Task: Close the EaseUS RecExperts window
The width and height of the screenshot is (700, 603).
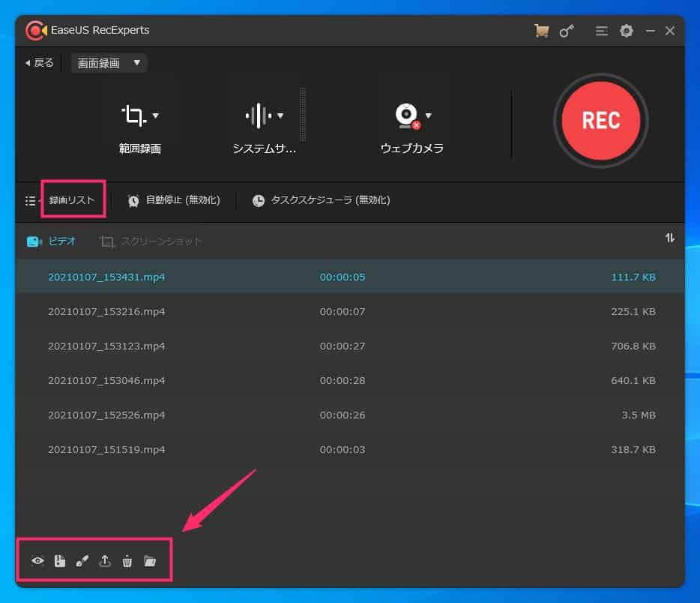Action: (x=669, y=31)
